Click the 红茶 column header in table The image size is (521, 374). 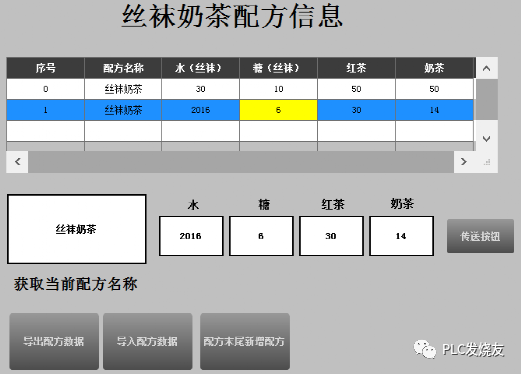(356, 68)
